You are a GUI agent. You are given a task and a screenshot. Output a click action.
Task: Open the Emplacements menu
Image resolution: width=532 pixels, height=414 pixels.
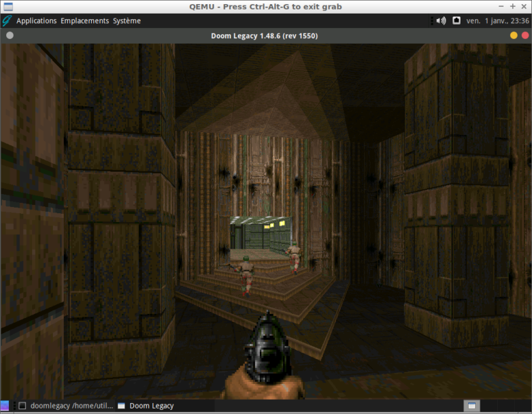tap(84, 20)
